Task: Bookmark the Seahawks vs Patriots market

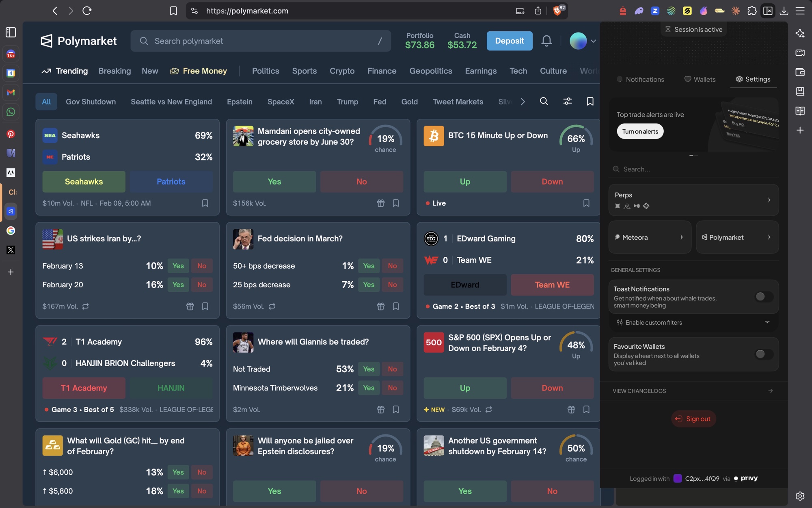Action: 205,203
